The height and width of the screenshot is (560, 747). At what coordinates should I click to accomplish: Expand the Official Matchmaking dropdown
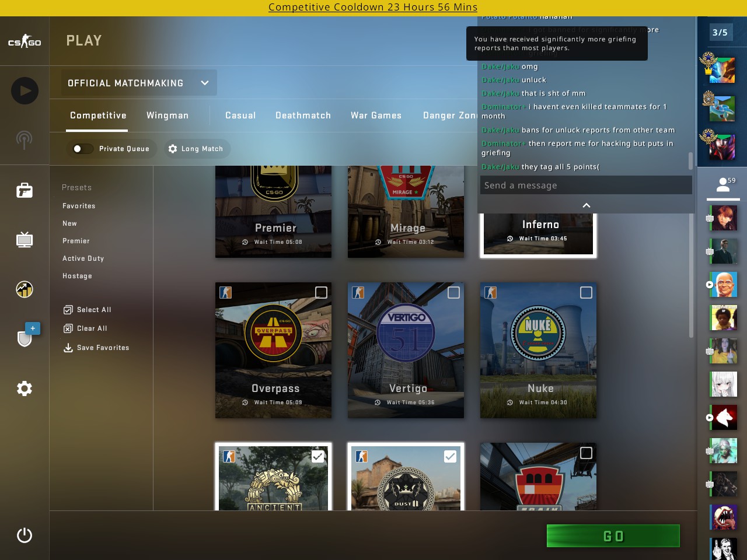pyautogui.click(x=139, y=83)
